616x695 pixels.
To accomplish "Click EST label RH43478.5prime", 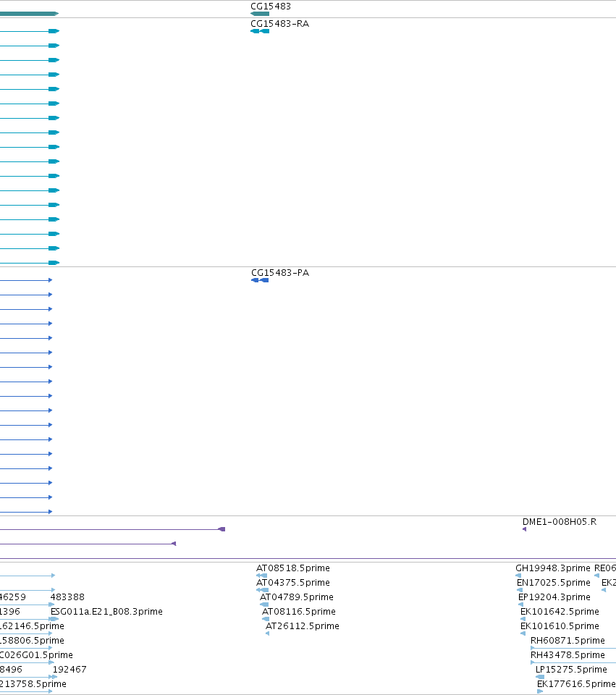I will [x=568, y=654].
